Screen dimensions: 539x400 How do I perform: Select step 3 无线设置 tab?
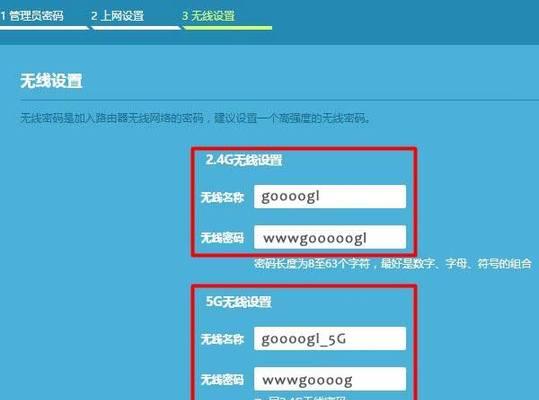208,16
